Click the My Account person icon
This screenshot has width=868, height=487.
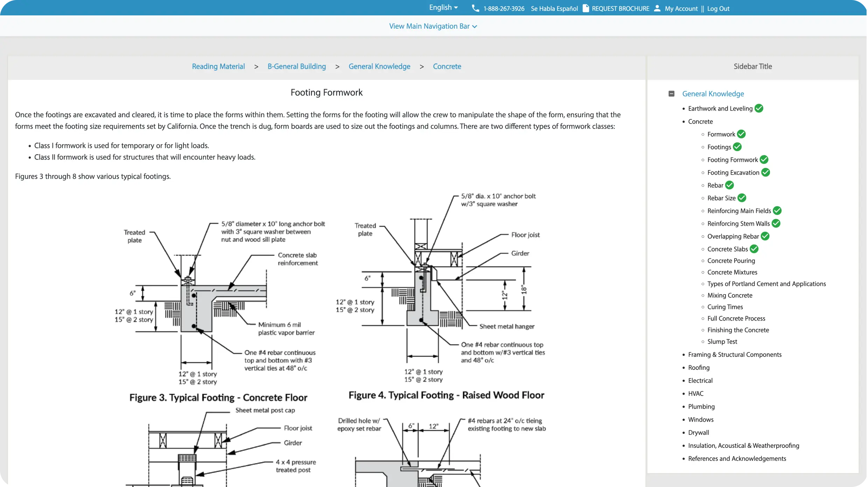point(657,8)
